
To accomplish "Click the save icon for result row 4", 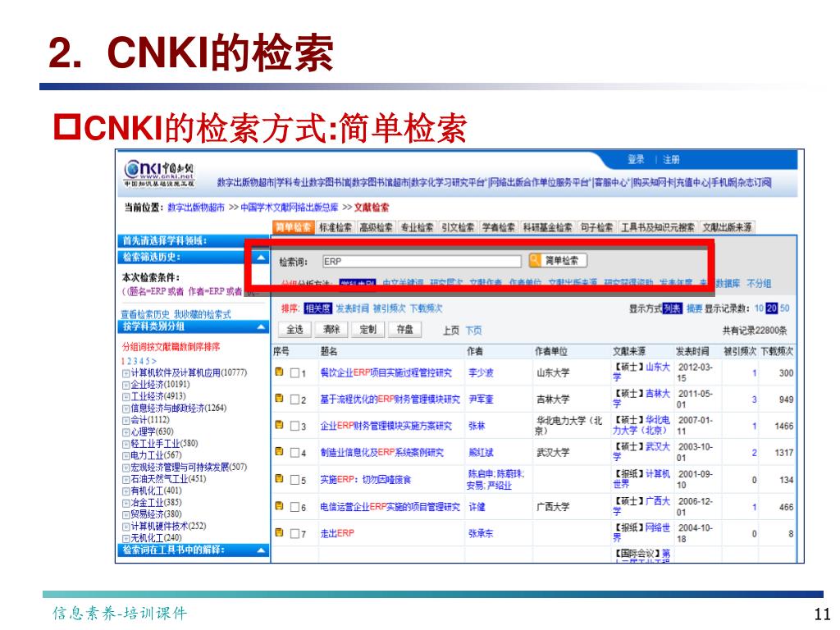I will (279, 452).
